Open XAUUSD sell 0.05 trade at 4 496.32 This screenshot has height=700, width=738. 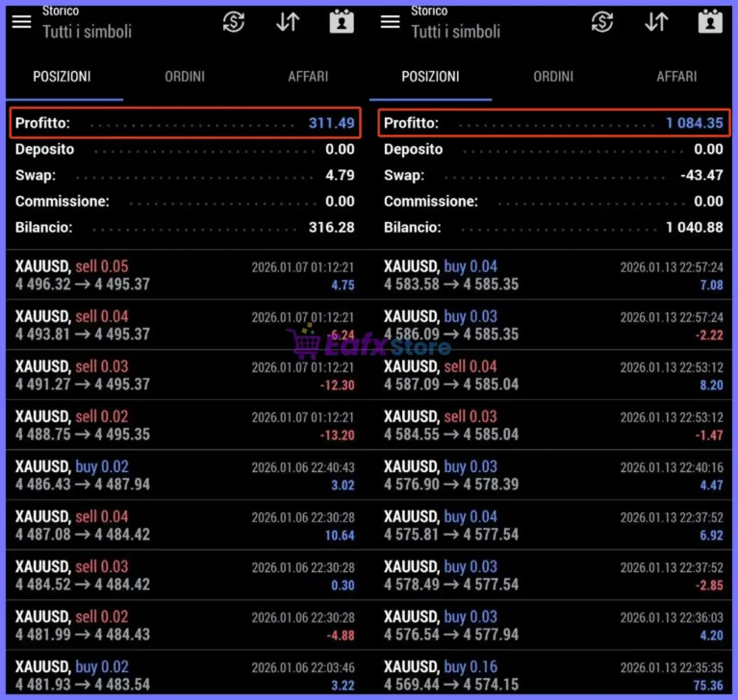click(x=185, y=275)
